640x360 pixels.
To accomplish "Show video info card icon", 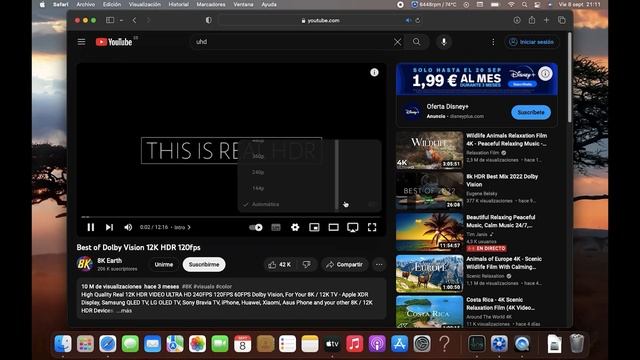I will [374, 73].
